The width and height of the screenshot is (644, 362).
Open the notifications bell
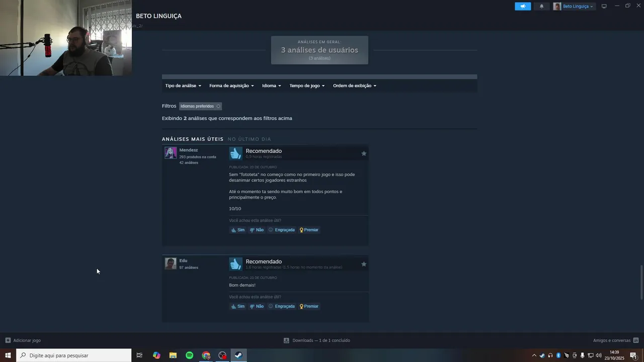(x=541, y=6)
